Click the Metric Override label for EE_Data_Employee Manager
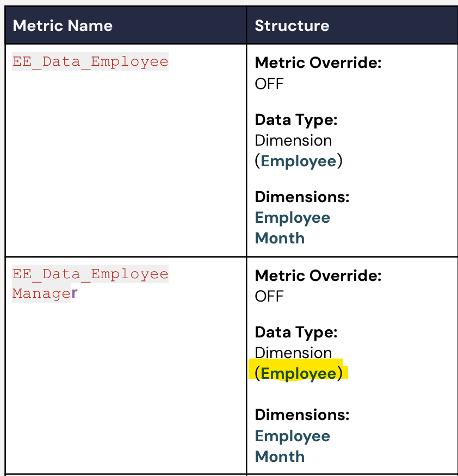This screenshot has width=458, height=476. click(318, 275)
